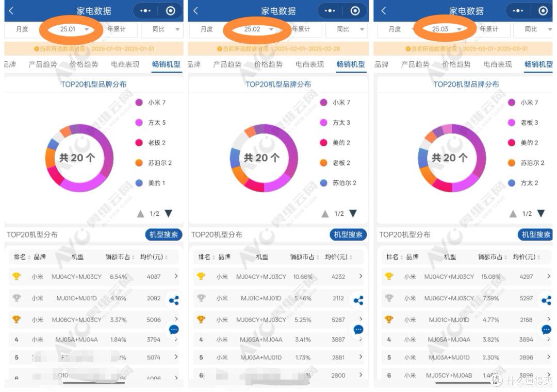Open the MJ04CY+MJ03CY row with 6.54% share
The image size is (557, 392).
tap(94, 276)
